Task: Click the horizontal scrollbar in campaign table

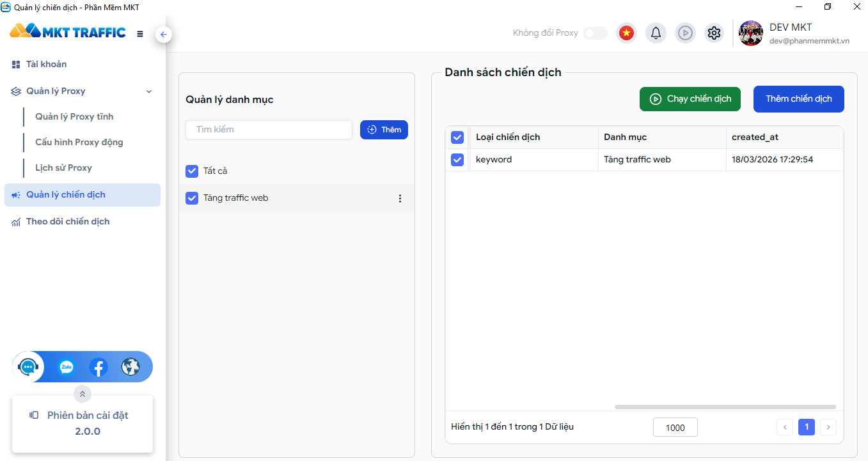Action: (x=725, y=407)
